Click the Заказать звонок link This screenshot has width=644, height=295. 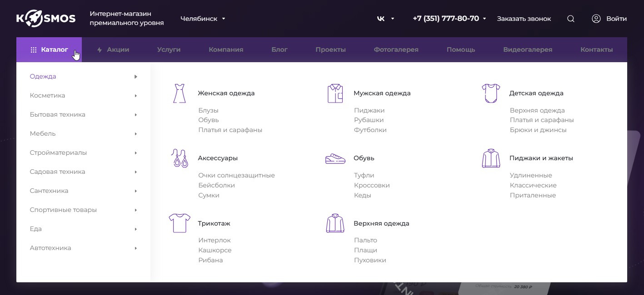[524, 19]
